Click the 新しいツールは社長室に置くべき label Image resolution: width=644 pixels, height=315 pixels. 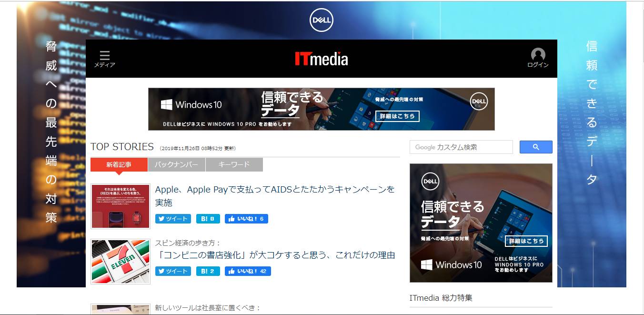pos(208,308)
